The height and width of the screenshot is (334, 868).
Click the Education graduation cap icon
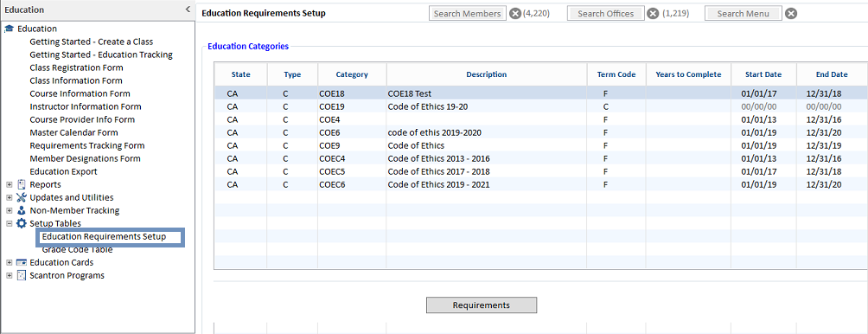[9, 29]
